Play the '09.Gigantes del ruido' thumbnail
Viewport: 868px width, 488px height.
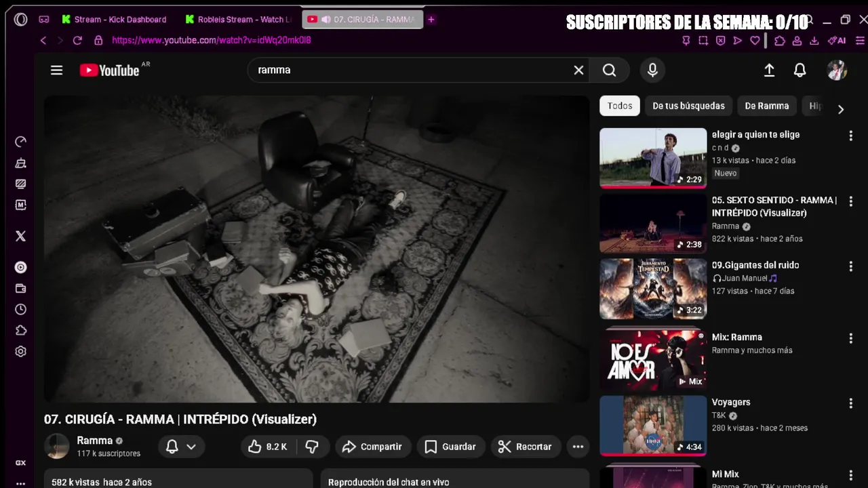click(653, 288)
